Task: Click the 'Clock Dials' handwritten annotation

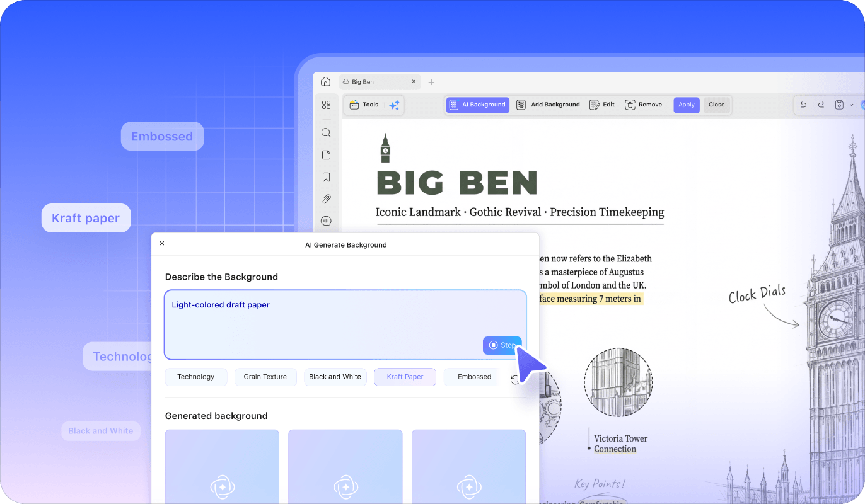Action: pyautogui.click(x=758, y=294)
